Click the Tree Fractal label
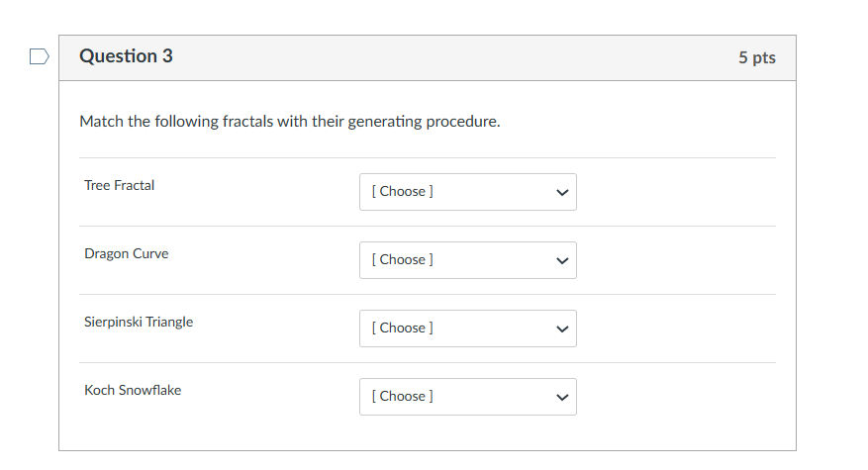 120,185
